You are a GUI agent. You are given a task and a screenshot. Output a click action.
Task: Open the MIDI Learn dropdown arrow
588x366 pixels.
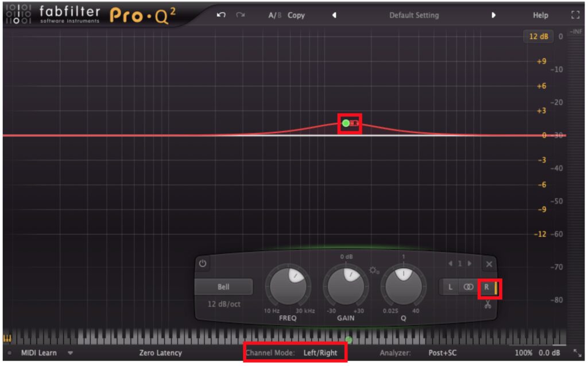tap(70, 353)
